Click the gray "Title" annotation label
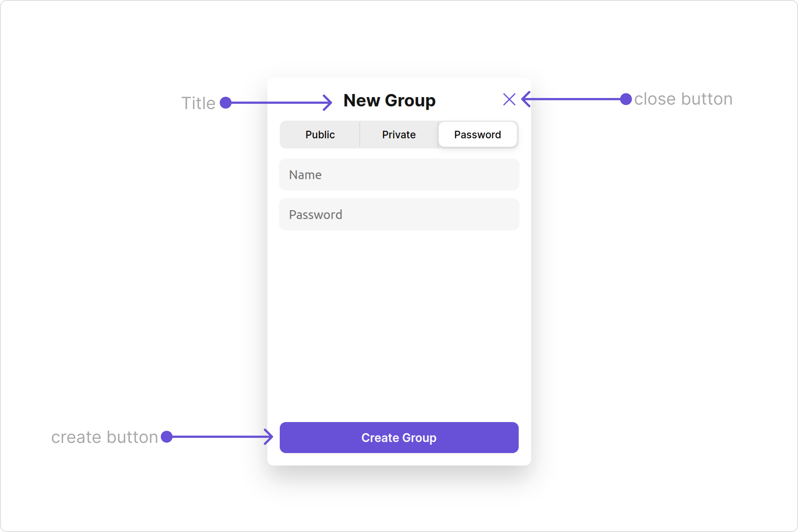The height and width of the screenshot is (532, 798). pos(198,103)
